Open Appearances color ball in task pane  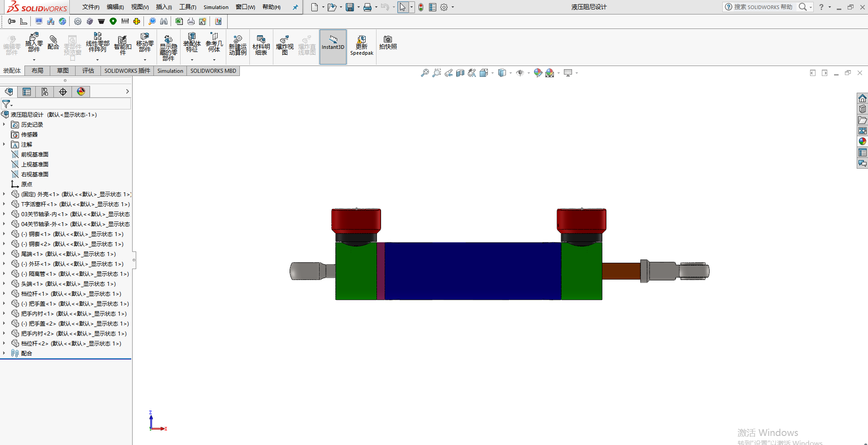click(862, 142)
